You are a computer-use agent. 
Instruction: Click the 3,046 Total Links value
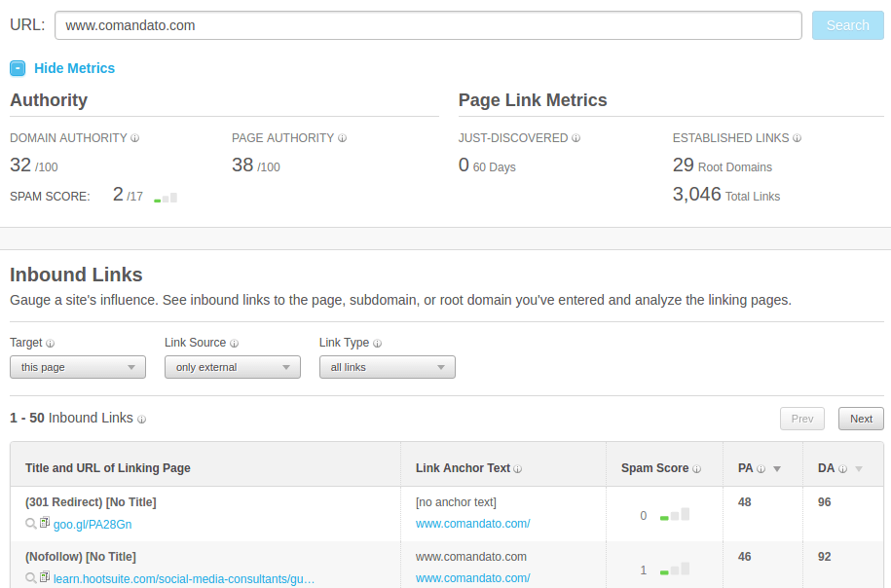click(726, 195)
